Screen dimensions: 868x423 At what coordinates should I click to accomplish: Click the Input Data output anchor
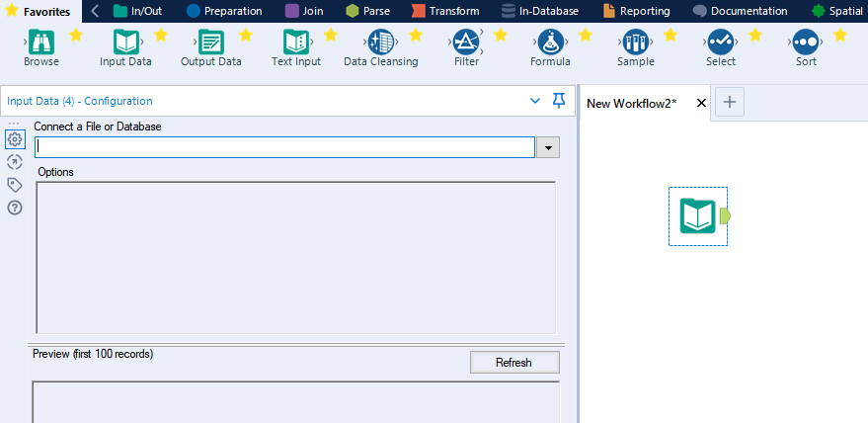click(725, 215)
